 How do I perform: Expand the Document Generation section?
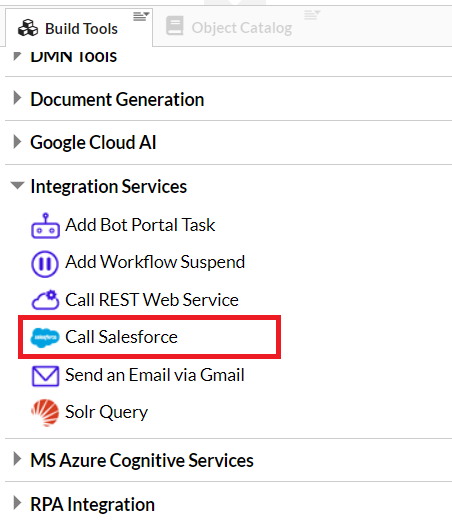point(17,98)
